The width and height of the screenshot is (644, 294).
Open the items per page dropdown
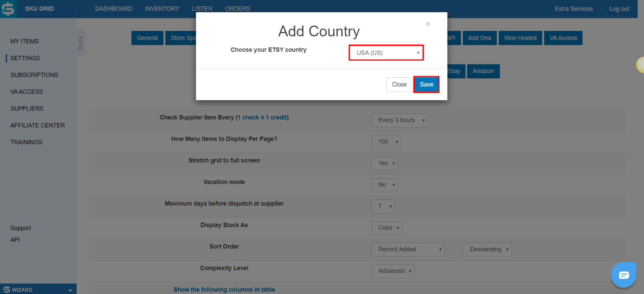point(386,142)
